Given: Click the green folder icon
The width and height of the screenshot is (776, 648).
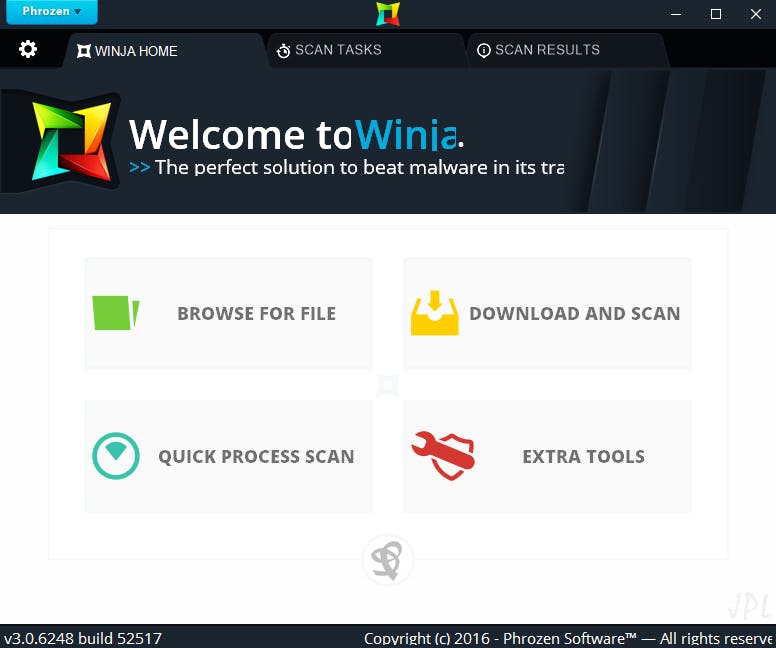Looking at the screenshot, I should coord(116,313).
